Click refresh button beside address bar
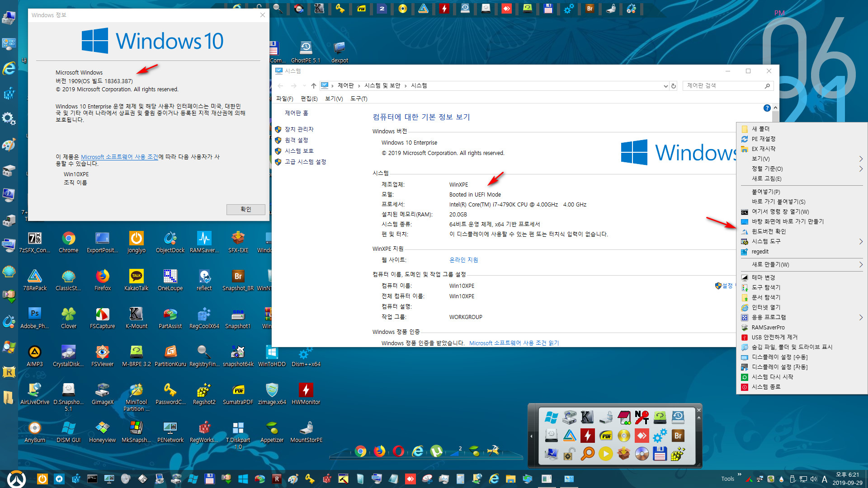 674,86
